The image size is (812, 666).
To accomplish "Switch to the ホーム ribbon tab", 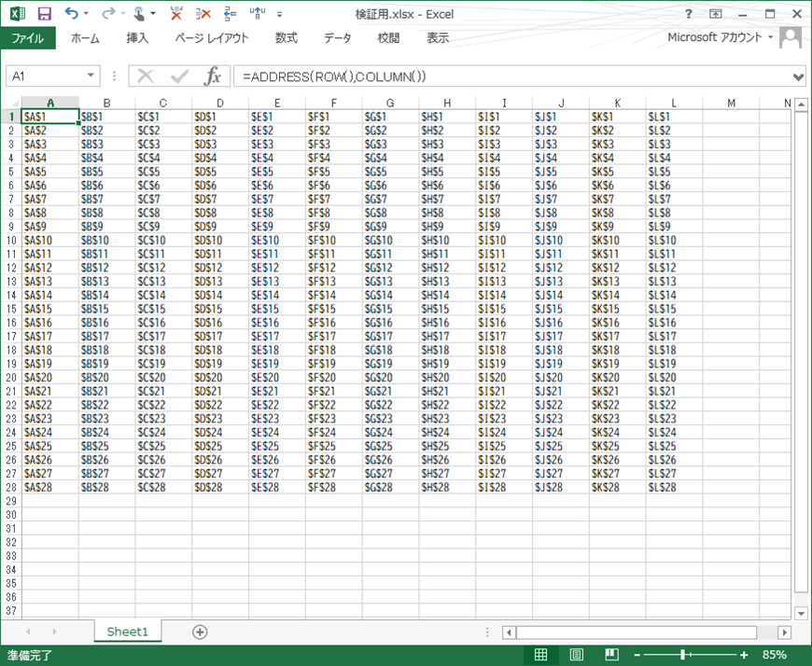I will click(85, 37).
